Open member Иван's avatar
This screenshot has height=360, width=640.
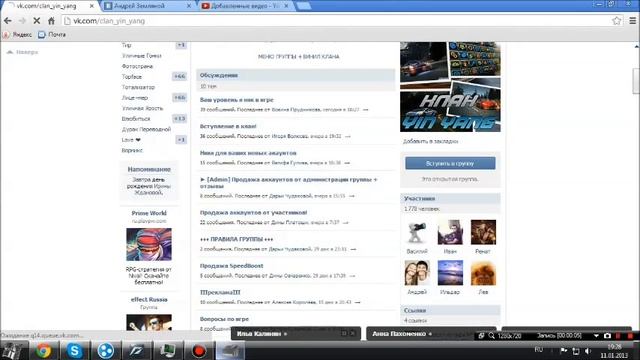450,232
